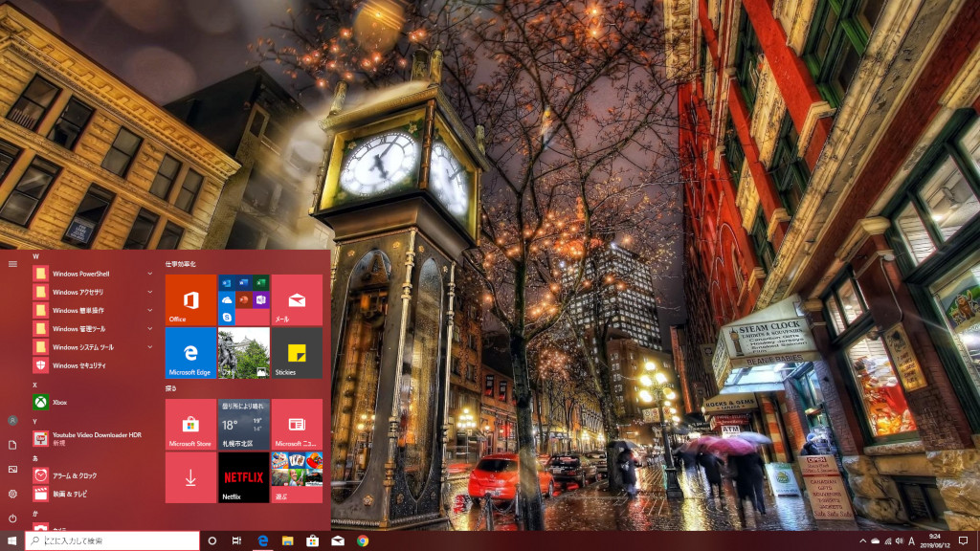Image resolution: width=980 pixels, height=551 pixels.
Task: Open Mail from the taskbar
Action: tap(338, 541)
